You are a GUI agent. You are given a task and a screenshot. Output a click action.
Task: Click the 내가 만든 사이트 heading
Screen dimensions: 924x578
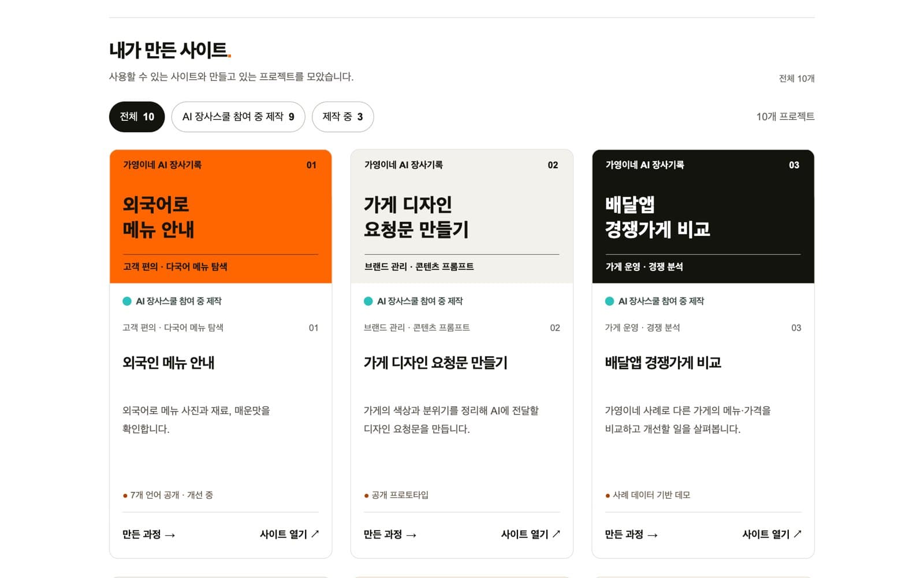170,50
